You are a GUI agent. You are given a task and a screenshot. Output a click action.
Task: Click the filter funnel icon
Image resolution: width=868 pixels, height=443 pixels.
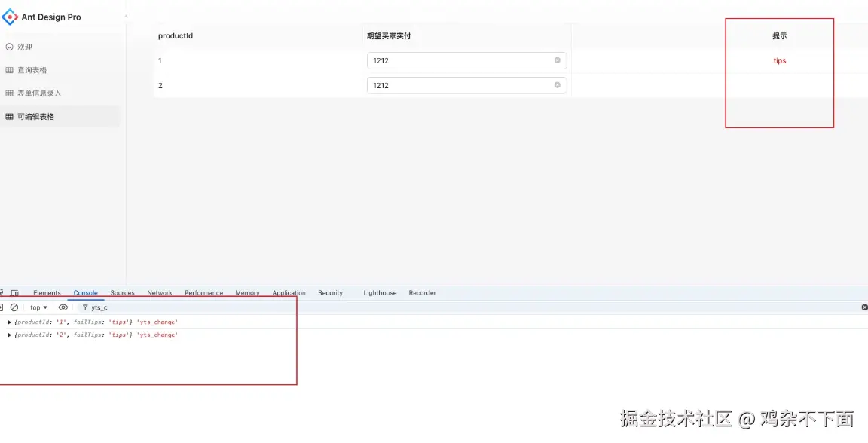pos(85,307)
